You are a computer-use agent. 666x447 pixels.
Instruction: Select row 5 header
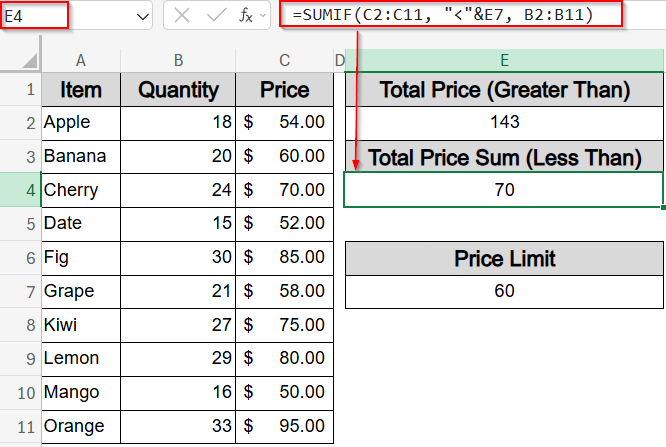tap(20, 224)
